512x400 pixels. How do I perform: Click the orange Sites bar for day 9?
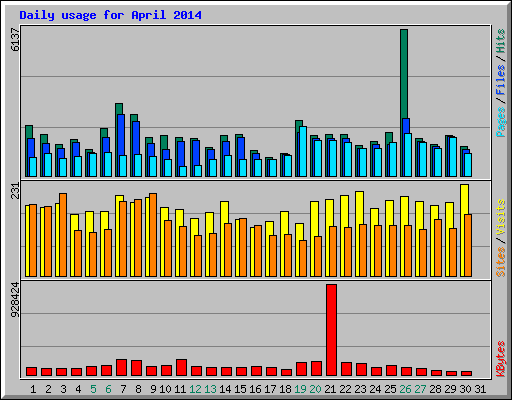pos(153,235)
